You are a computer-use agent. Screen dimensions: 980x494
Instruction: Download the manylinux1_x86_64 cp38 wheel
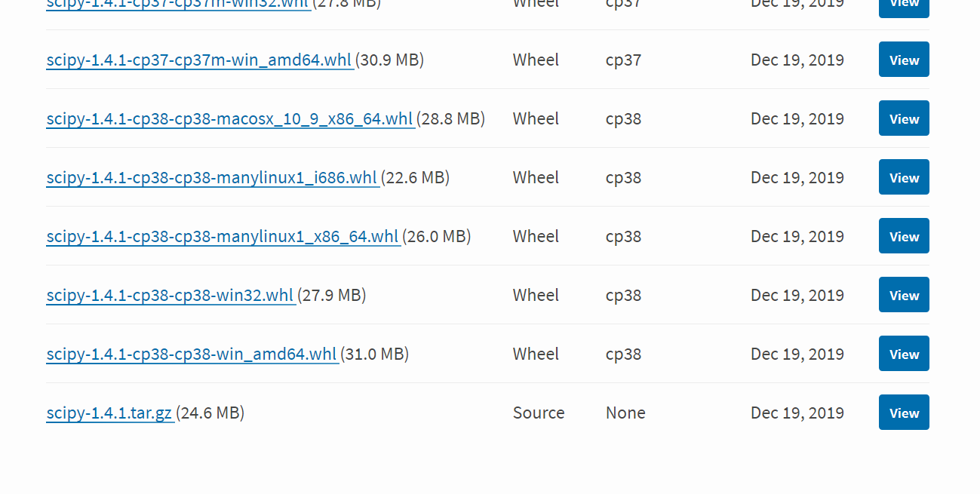click(223, 236)
